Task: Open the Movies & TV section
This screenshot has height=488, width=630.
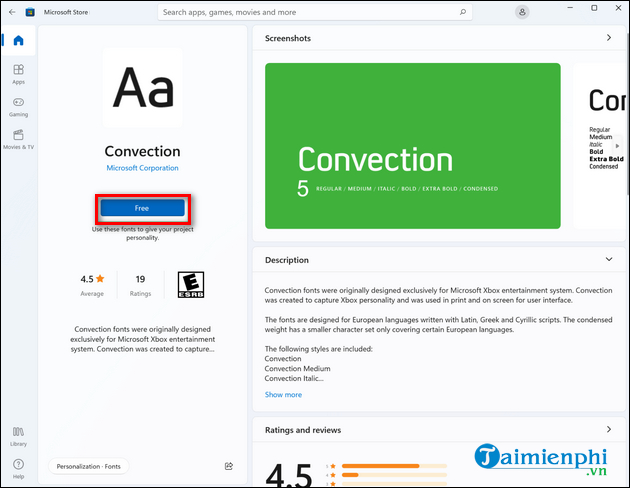Action: click(18, 139)
